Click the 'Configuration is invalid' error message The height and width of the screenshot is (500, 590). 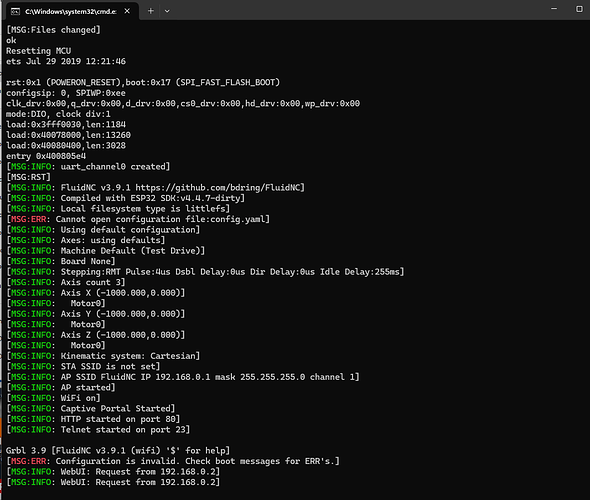coord(173,461)
